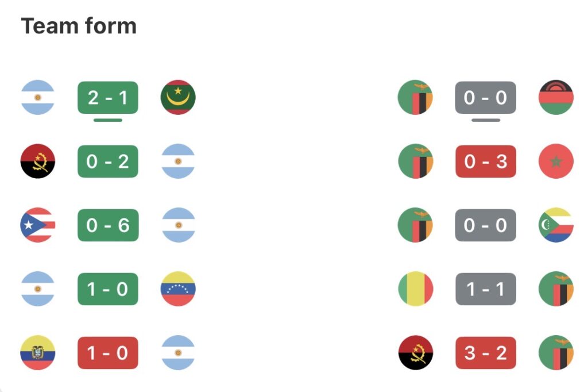
Task: Open the 0 - 0 Zambia vs Malawi match
Action: point(486,97)
